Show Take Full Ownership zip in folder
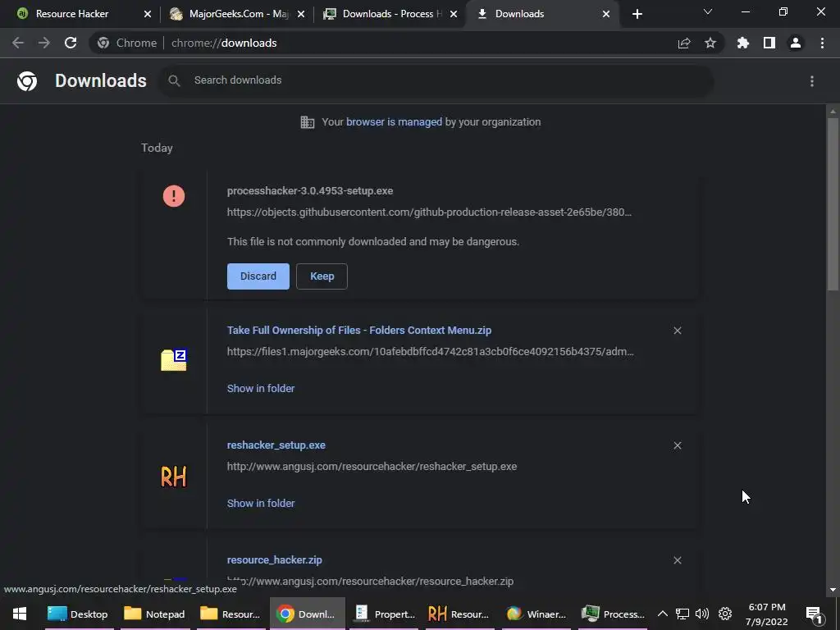The width and height of the screenshot is (840, 630). coord(261,388)
